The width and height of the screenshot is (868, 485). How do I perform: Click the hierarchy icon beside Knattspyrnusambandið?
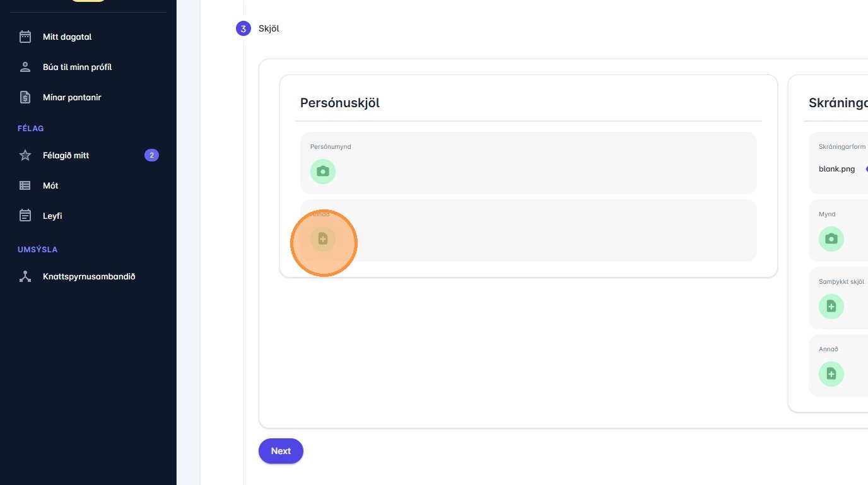25,276
